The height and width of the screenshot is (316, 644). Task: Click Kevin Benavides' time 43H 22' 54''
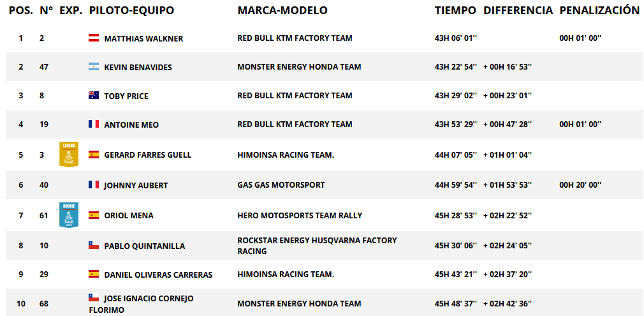(x=455, y=66)
